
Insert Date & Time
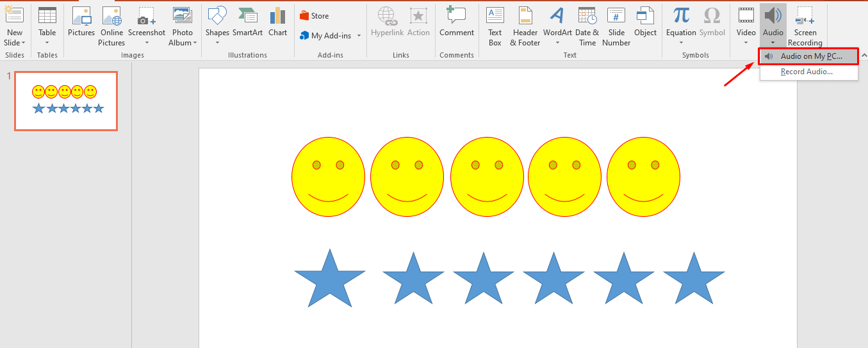[x=587, y=26]
